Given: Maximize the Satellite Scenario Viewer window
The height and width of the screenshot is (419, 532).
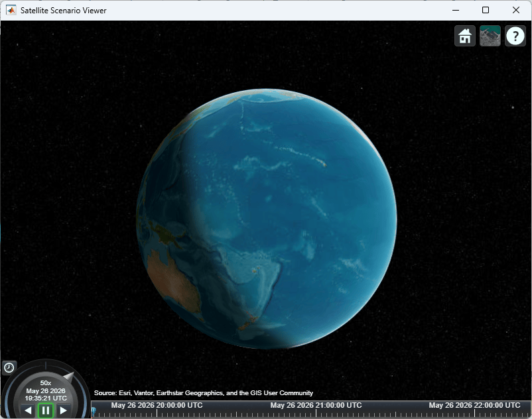Looking at the screenshot, I should pyautogui.click(x=486, y=10).
